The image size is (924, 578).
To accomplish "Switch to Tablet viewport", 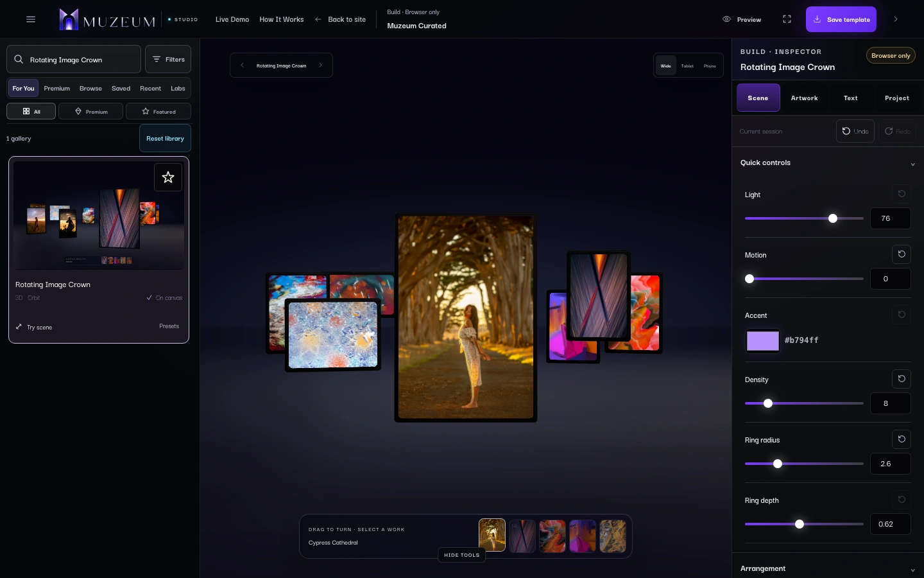I will tap(687, 66).
